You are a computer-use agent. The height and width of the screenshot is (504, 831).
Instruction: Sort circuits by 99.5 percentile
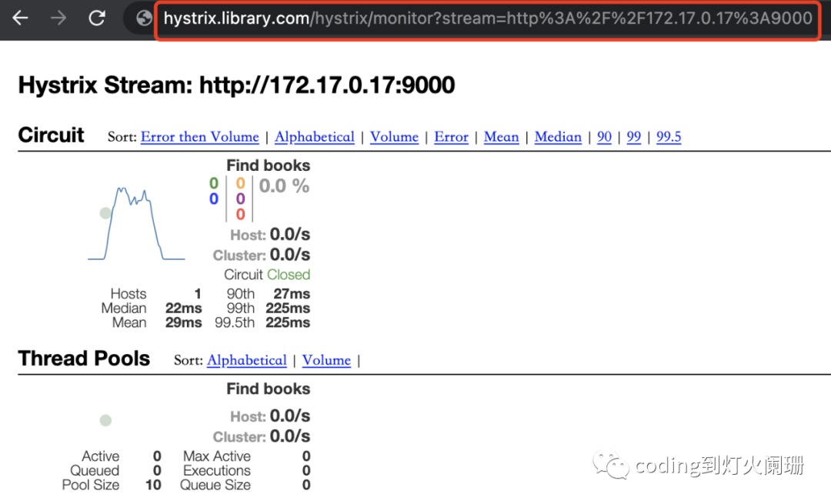pyautogui.click(x=669, y=137)
